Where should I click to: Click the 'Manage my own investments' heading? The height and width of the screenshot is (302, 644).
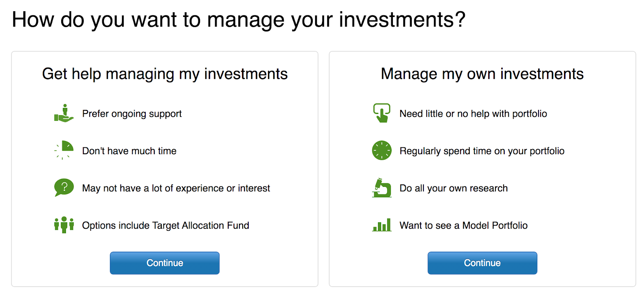coord(482,74)
